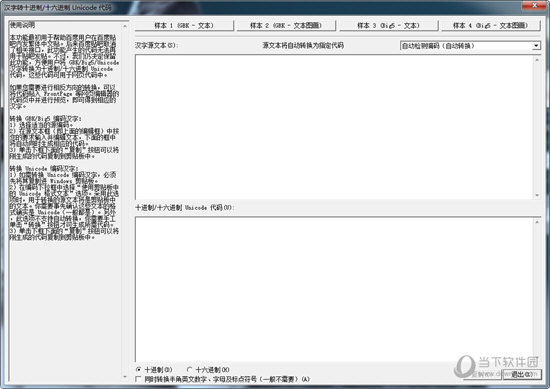
Task: Click the 十进制/十六进制 Unicode 代码 label
Action: (184, 208)
